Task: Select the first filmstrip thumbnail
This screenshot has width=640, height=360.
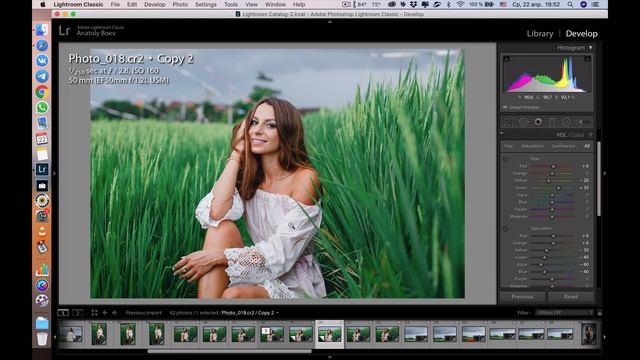Action: 71,334
